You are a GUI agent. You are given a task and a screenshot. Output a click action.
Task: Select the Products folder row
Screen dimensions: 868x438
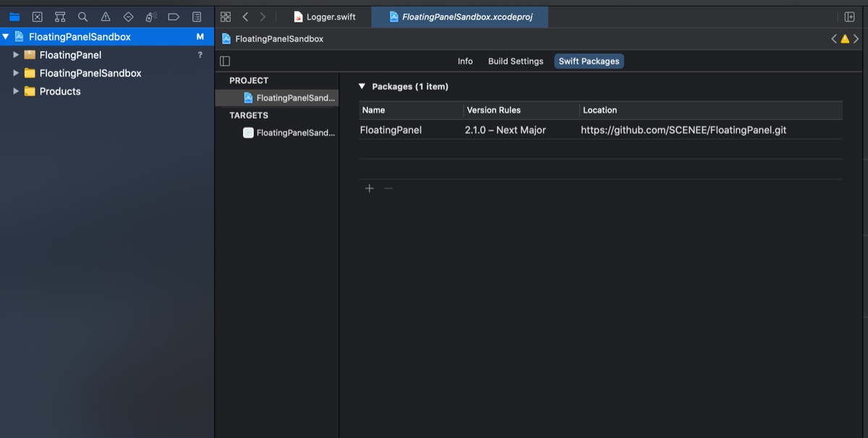[x=107, y=91]
